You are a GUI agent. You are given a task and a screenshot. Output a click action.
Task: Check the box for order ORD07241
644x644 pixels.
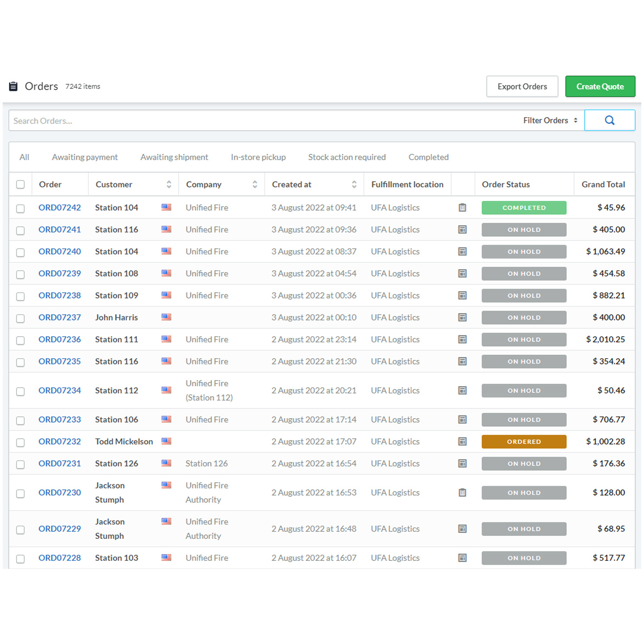21,230
